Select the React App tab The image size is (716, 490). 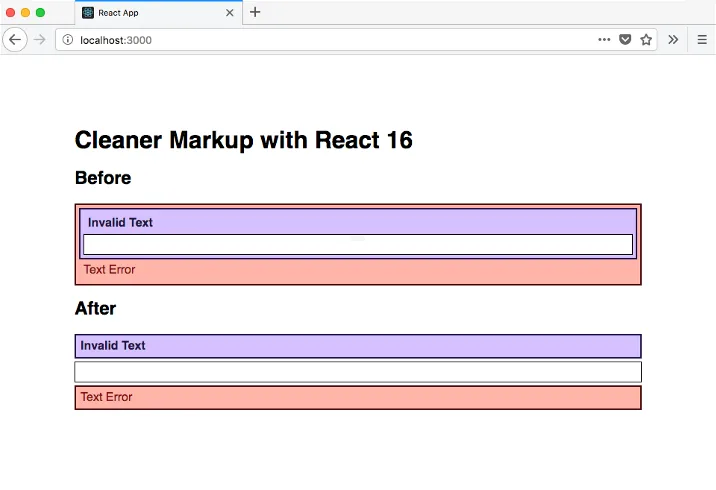click(158, 13)
